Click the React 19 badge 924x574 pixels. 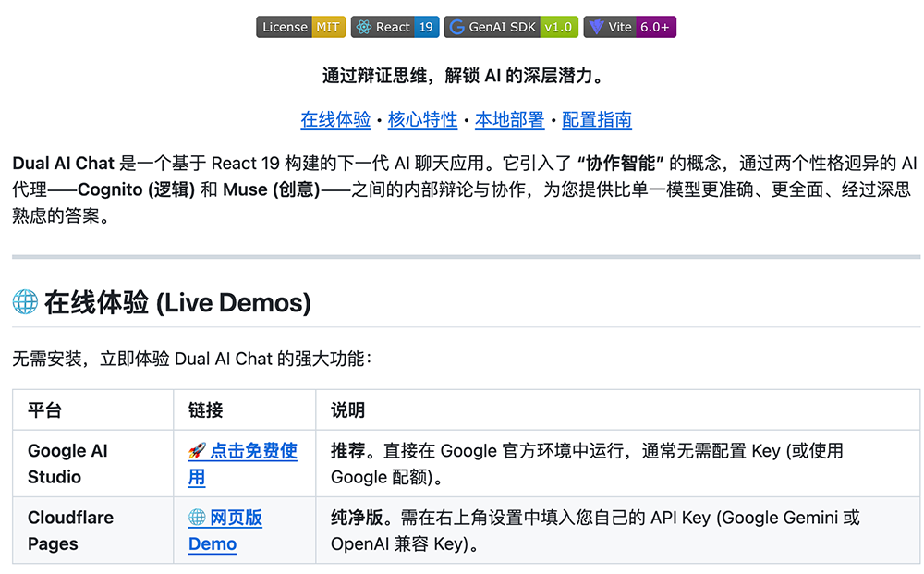[395, 27]
